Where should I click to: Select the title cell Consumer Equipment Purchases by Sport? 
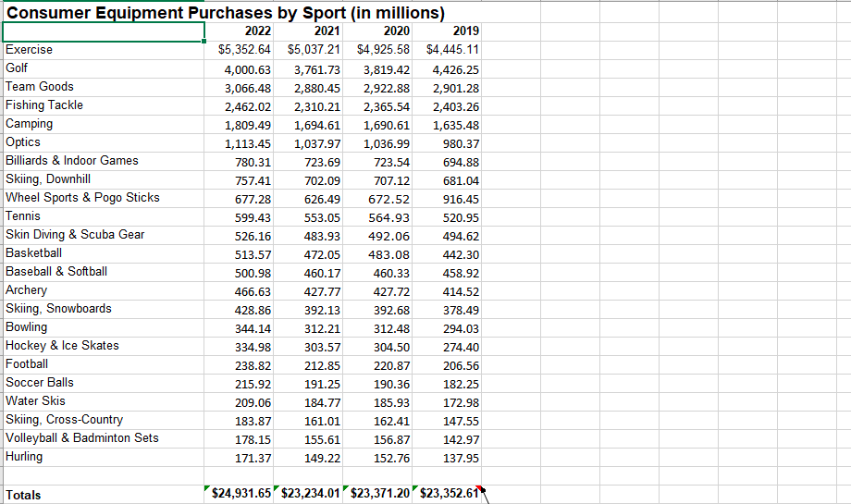coord(225,12)
